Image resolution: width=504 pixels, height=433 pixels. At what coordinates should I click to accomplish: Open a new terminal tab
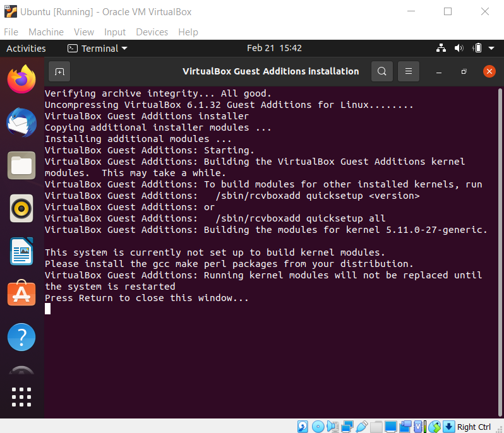coord(59,71)
